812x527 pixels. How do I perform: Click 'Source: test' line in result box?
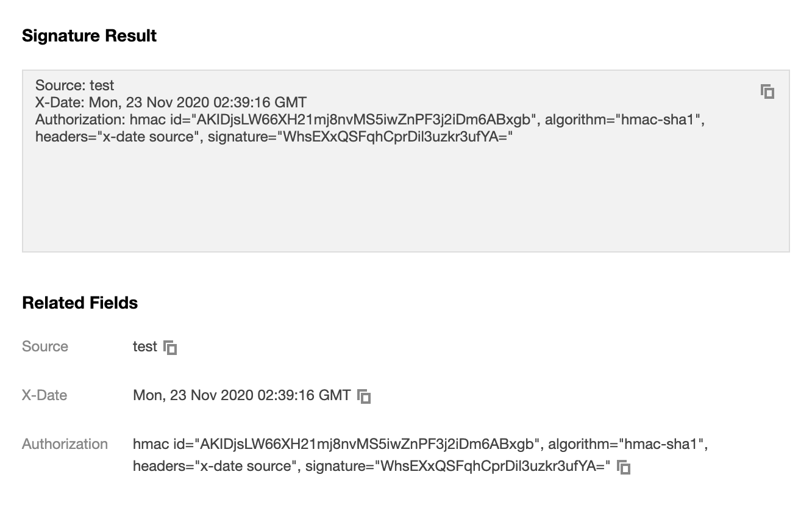tap(75, 85)
